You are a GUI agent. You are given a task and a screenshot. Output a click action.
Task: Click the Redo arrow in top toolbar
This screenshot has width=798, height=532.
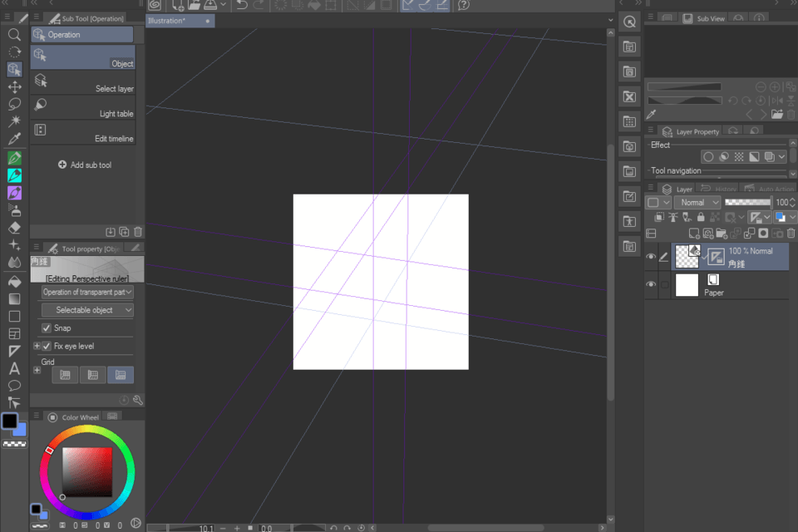click(259, 5)
